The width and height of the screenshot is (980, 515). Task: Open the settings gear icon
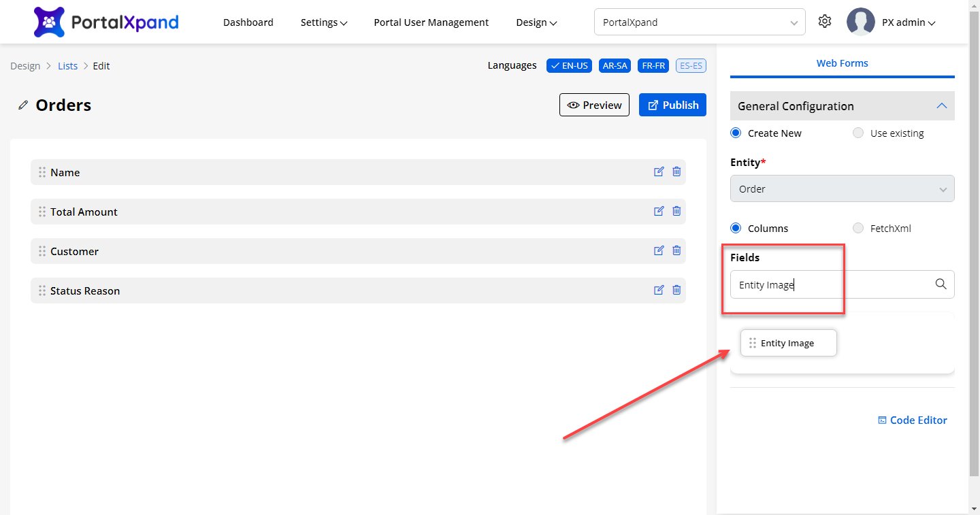tap(825, 22)
